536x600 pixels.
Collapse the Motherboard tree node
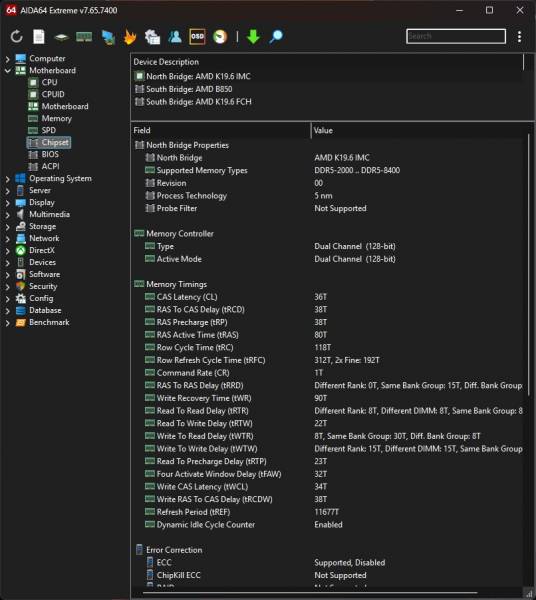coord(7,71)
